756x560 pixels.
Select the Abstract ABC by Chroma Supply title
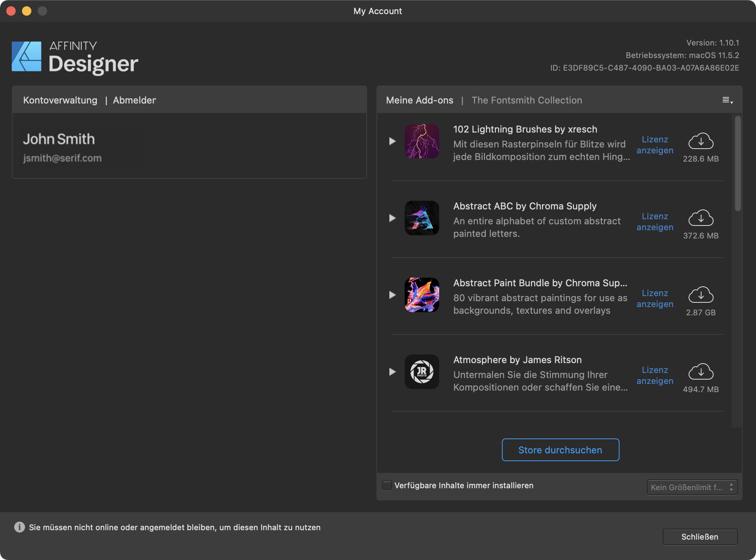point(525,206)
